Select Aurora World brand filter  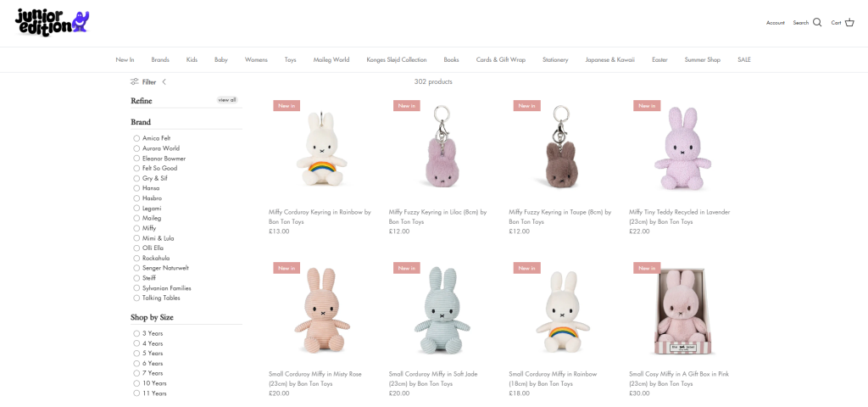157,148
